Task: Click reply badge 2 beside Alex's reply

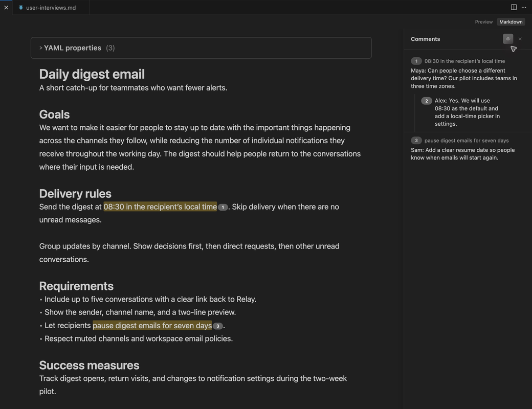Action: point(427,101)
